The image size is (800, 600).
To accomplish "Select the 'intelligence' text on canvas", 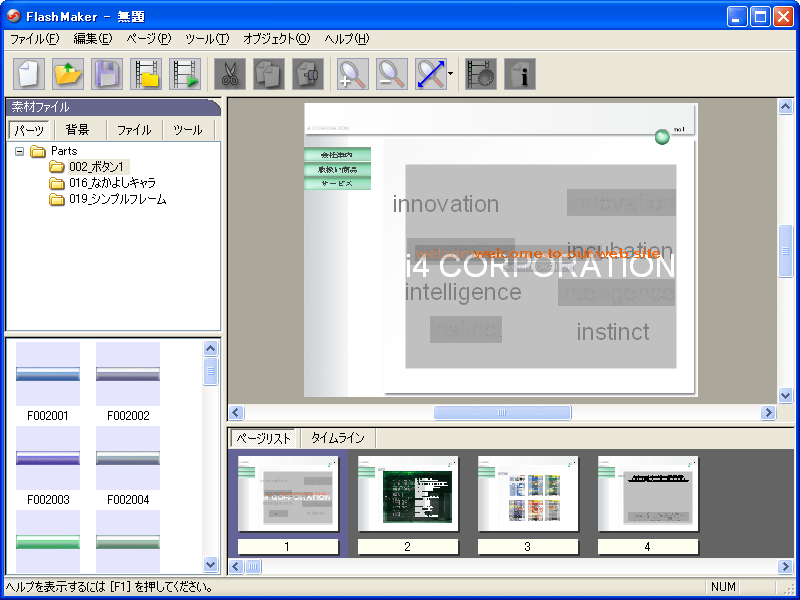I will click(x=463, y=292).
